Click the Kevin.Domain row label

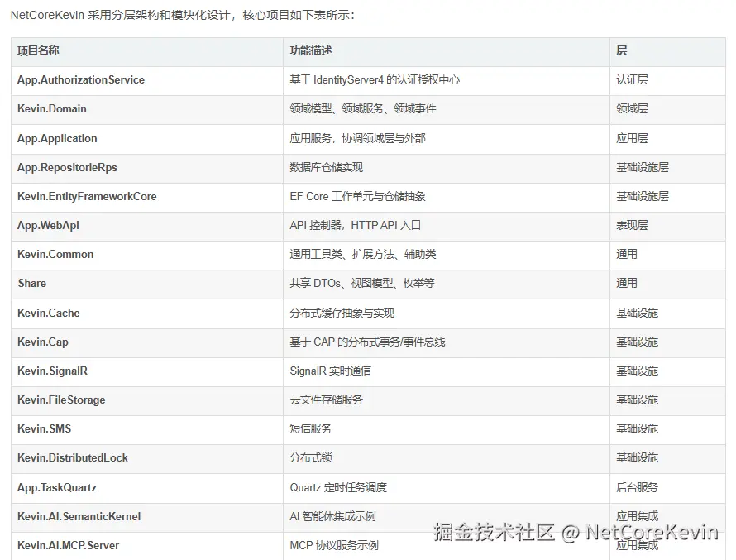(51, 108)
